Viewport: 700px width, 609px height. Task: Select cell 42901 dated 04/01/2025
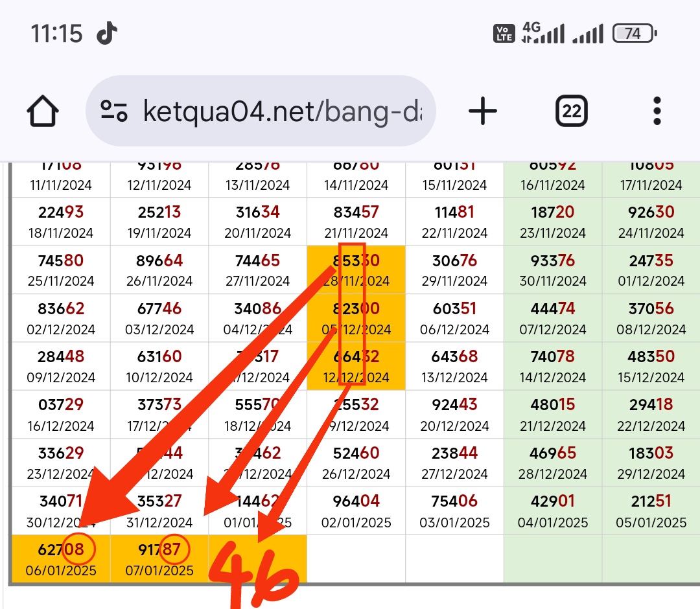pyautogui.click(x=553, y=511)
